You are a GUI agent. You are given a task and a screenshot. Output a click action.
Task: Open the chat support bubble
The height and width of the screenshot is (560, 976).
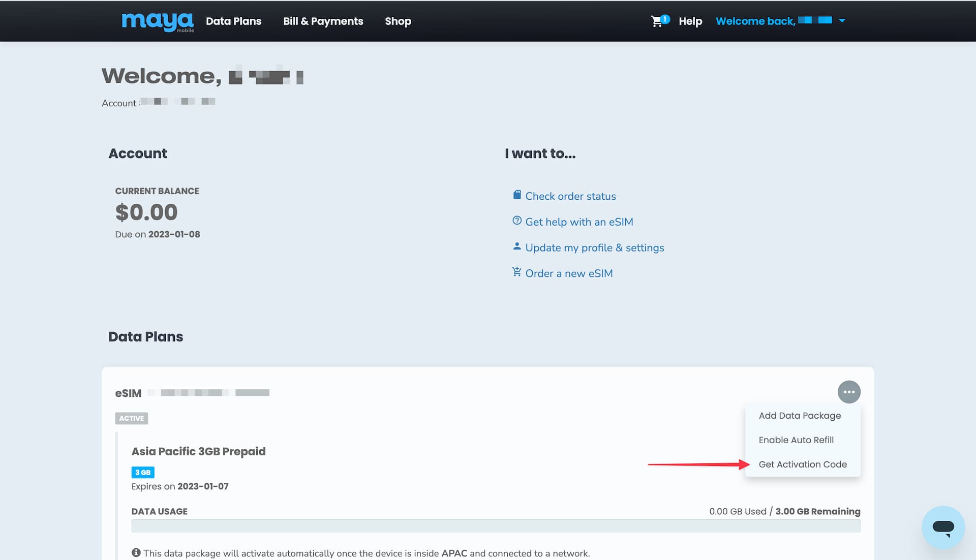click(943, 527)
